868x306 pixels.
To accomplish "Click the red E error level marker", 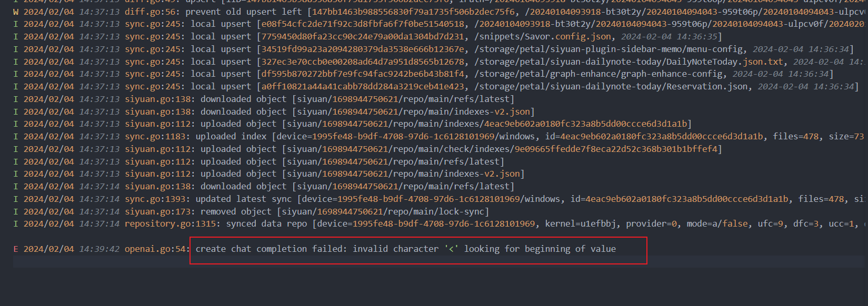I will point(16,249).
